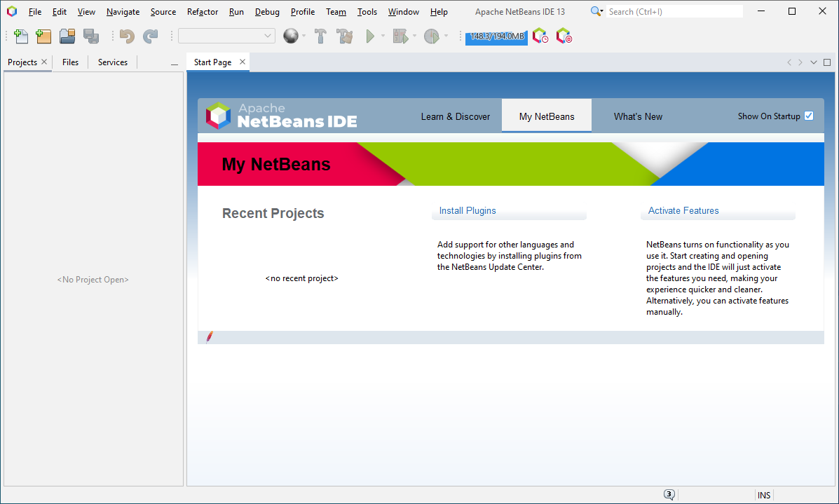Image resolution: width=839 pixels, height=504 pixels.
Task: Click the Profile the IDE icon
Action: coord(540,36)
